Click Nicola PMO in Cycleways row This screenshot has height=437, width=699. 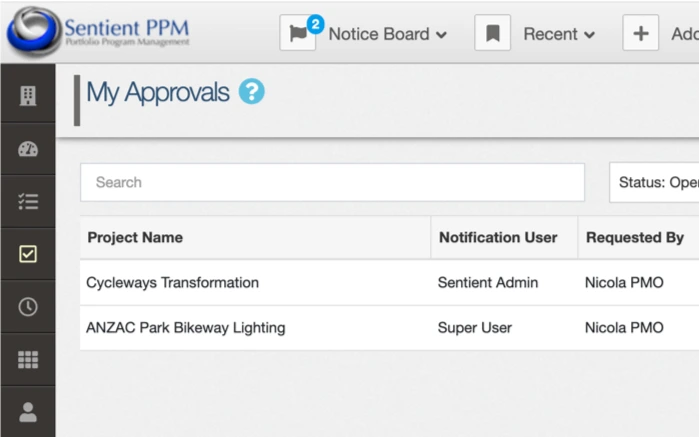pos(624,283)
